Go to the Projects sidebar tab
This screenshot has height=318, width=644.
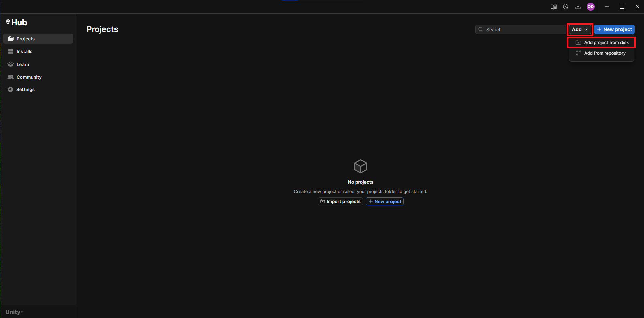tap(38, 39)
